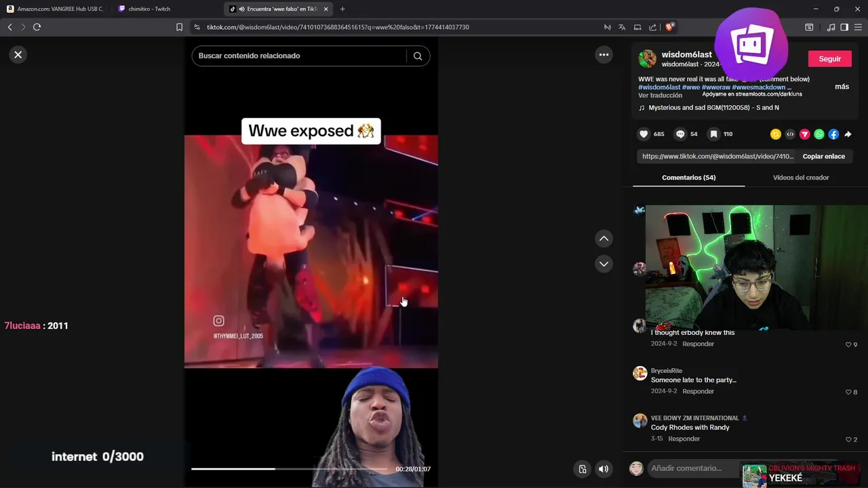
Task: Close the active TikTok browser tab
Action: click(326, 9)
